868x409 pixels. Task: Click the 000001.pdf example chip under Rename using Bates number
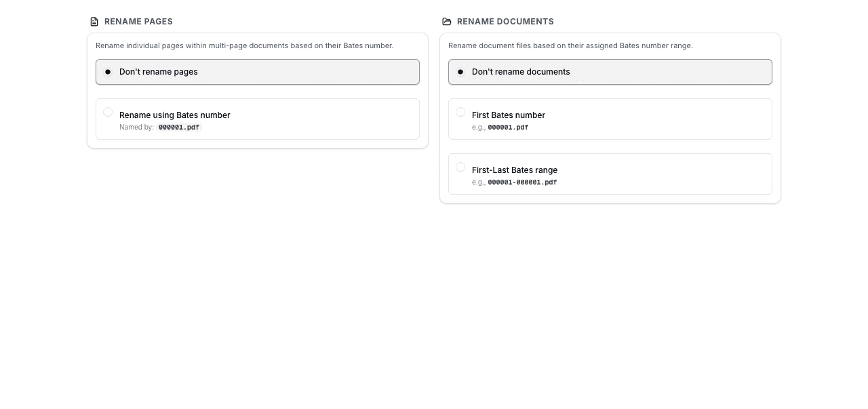click(x=178, y=127)
